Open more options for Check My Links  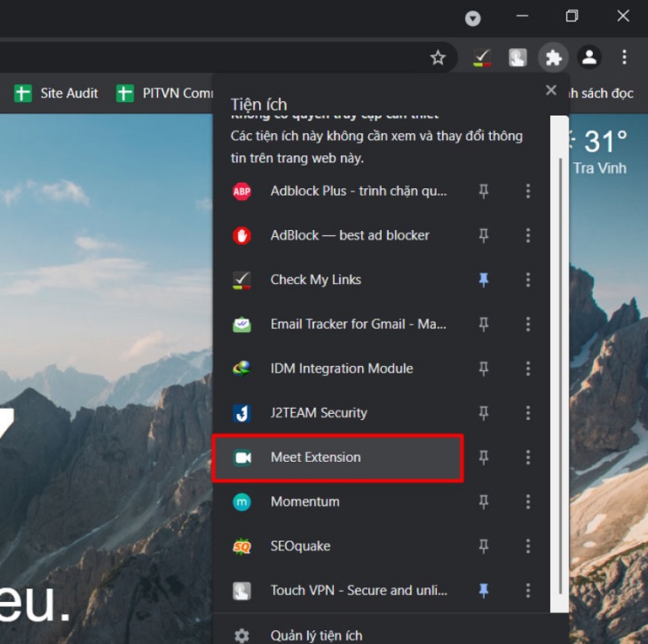(x=528, y=280)
